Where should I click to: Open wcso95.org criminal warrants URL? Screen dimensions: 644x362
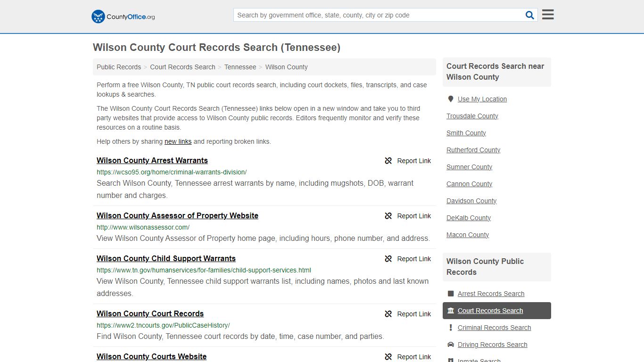point(172,172)
